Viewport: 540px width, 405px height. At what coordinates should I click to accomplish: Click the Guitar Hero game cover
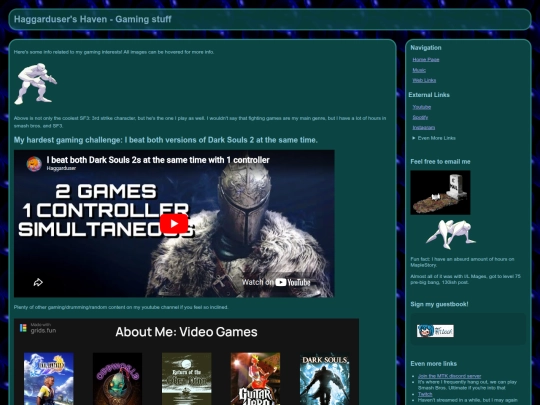(x=255, y=378)
